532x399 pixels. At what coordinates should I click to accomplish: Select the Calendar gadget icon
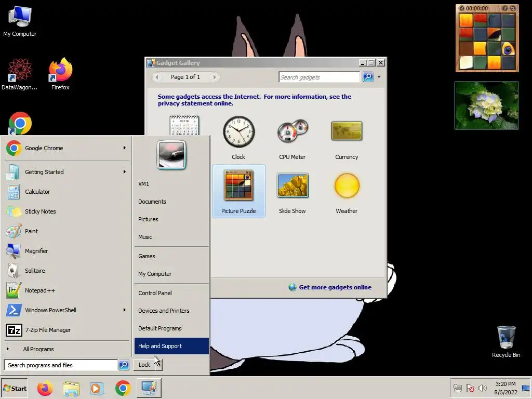pos(184,125)
